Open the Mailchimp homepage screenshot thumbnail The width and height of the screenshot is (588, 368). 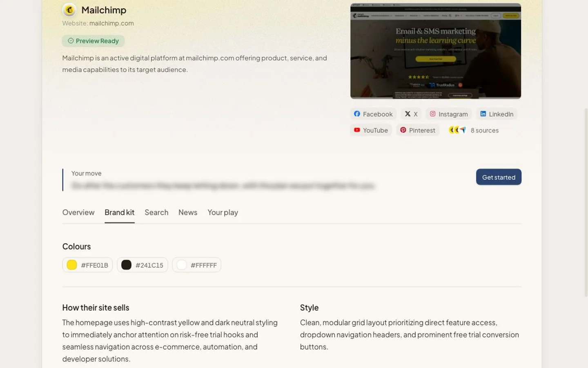(436, 51)
